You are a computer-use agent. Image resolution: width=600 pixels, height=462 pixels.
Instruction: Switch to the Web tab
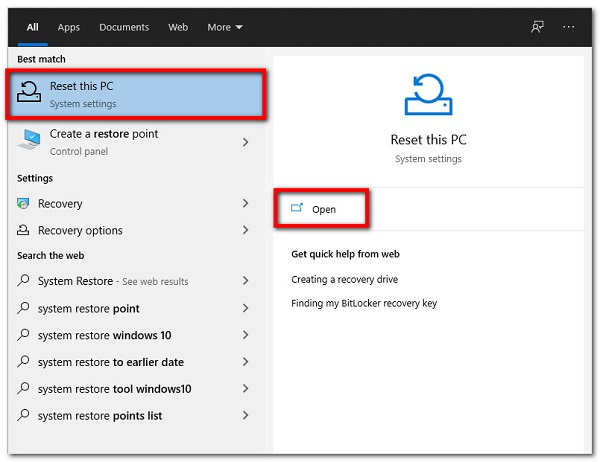pos(178,27)
